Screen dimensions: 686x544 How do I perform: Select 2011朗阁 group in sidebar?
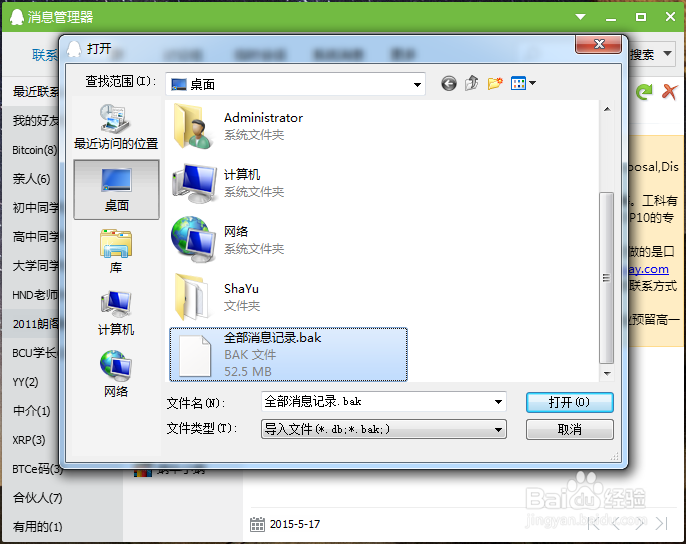click(x=36, y=323)
